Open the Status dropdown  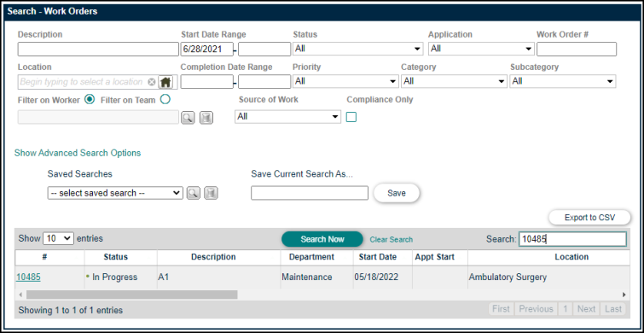coord(358,49)
